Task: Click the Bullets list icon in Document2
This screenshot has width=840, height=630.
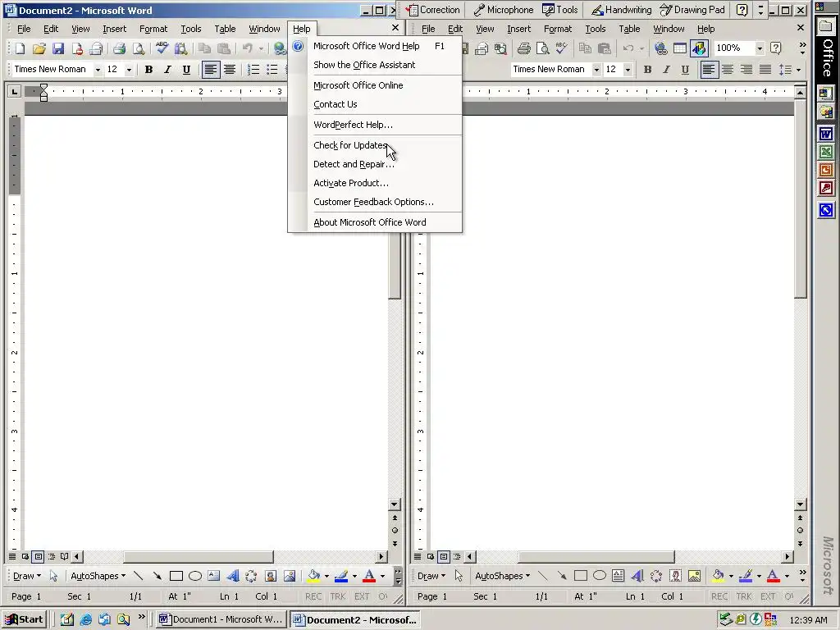Action: 272,70
